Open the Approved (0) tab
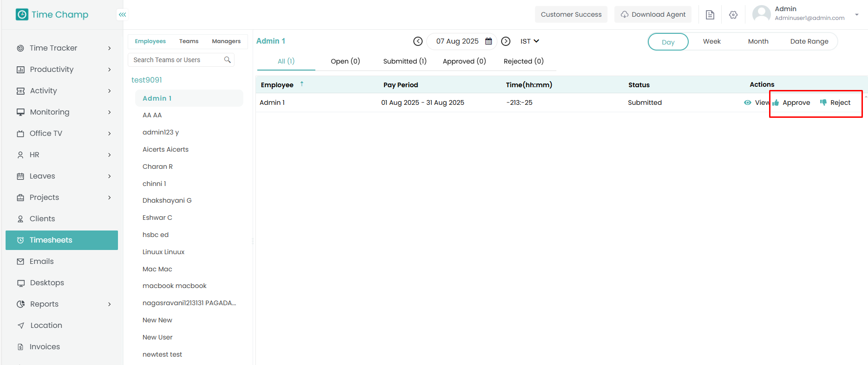 click(464, 61)
